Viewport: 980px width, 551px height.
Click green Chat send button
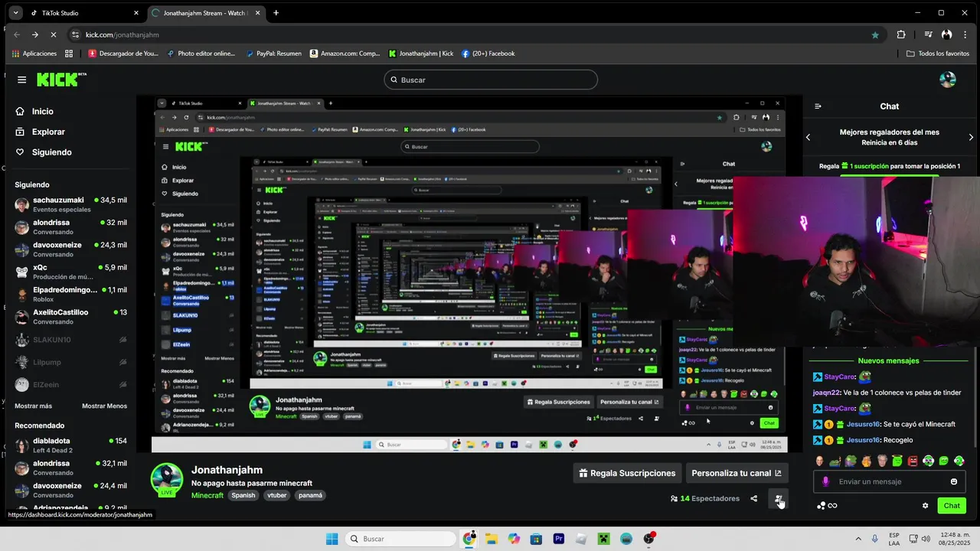tap(952, 506)
